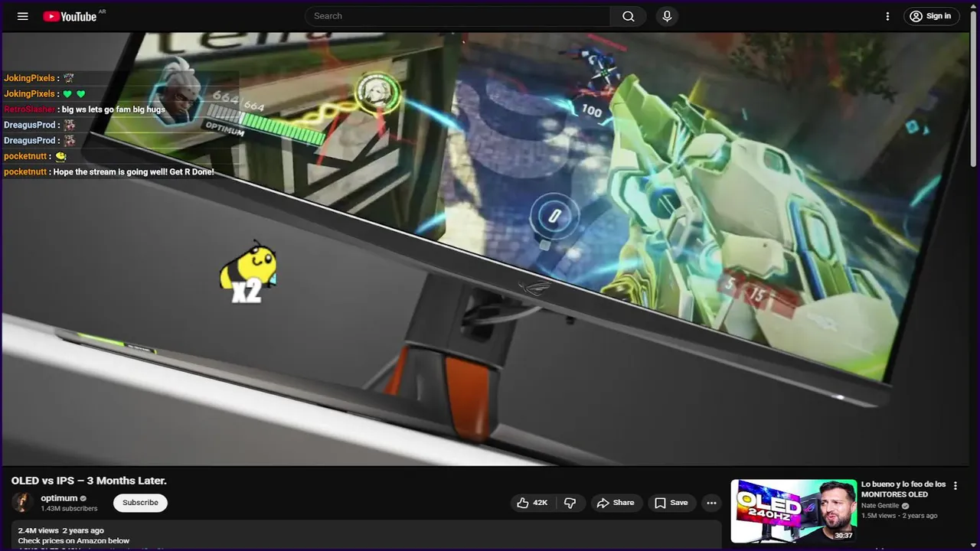Screen dimensions: 980x551
Task: Subscribe to the optimum channel
Action: click(x=140, y=503)
